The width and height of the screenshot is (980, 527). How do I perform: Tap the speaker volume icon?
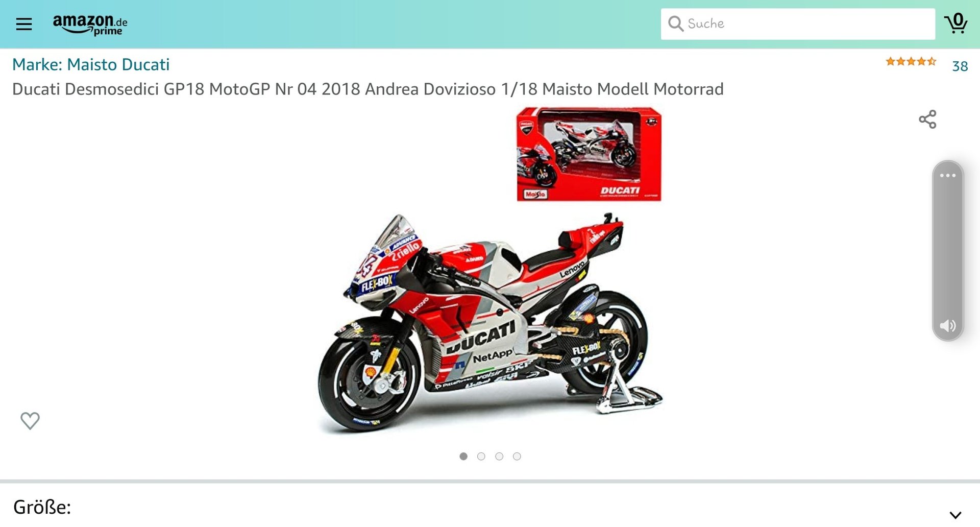(x=948, y=326)
